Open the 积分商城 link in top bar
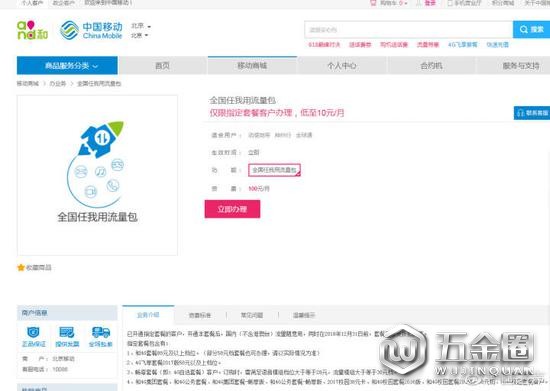The height and width of the screenshot is (391, 550). tap(503, 3)
